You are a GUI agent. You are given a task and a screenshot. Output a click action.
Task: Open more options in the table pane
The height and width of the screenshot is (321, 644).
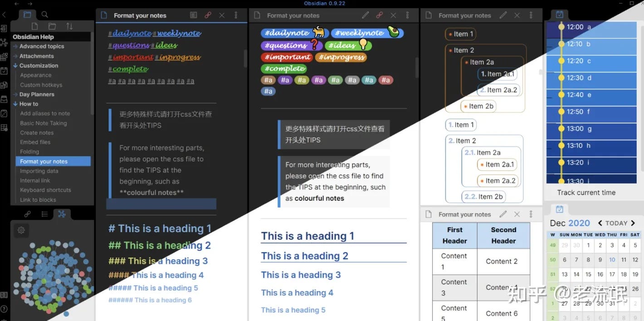(531, 214)
